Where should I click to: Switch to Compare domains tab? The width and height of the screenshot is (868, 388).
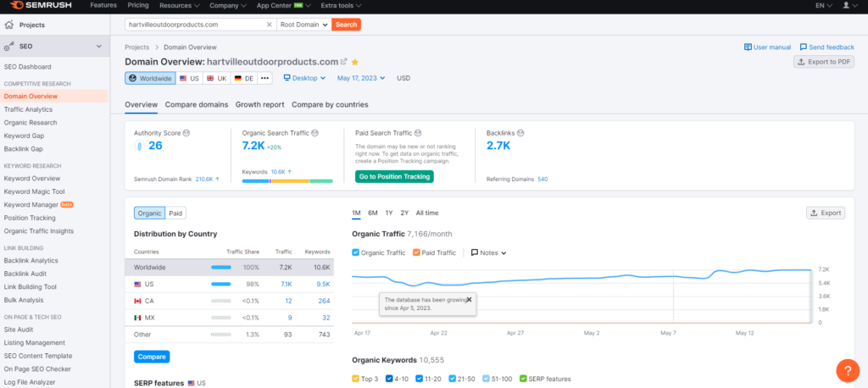[197, 104]
